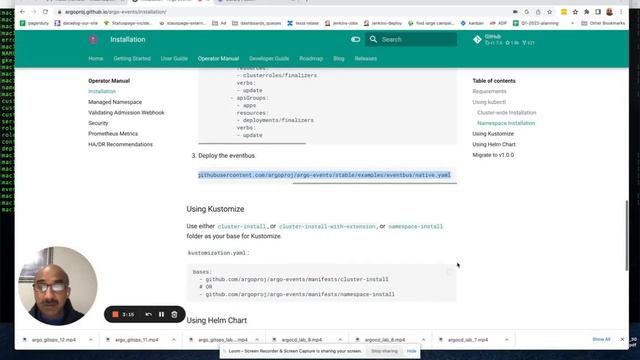Click the Loom webcam bubble
The image size is (640, 360).
(58, 286)
